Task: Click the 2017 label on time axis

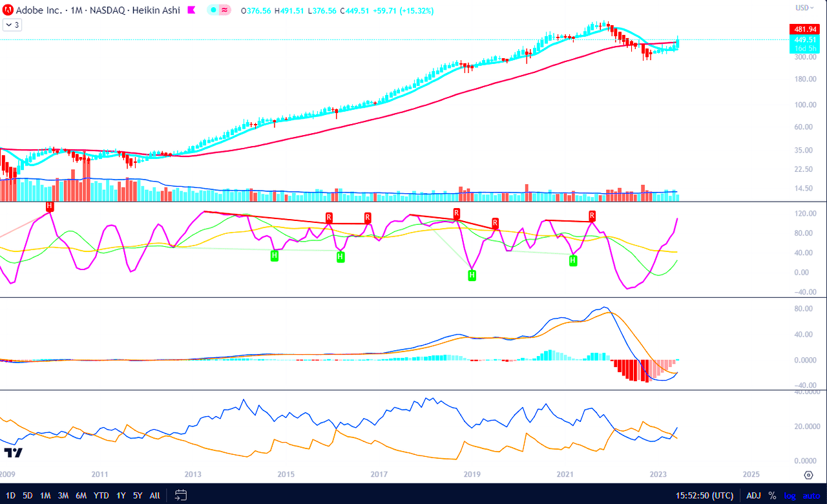Action: [x=379, y=474]
